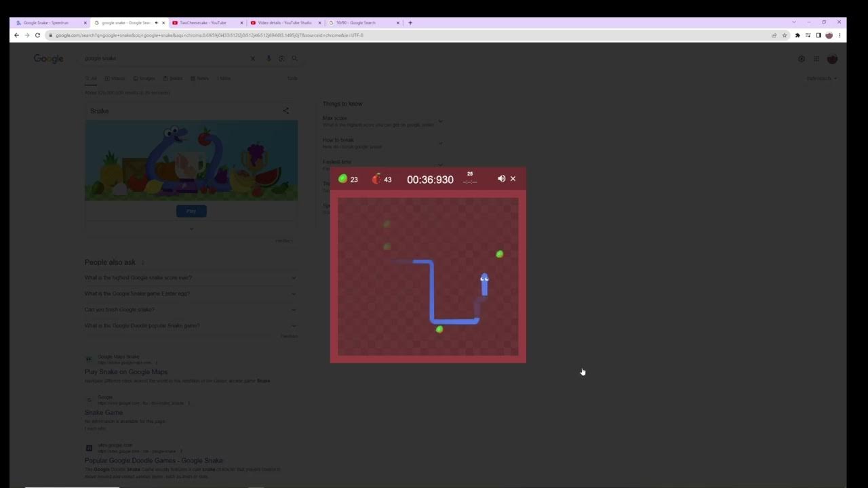Open the tab search dropdown
Screen dimensions: 868x488
tap(794, 22)
